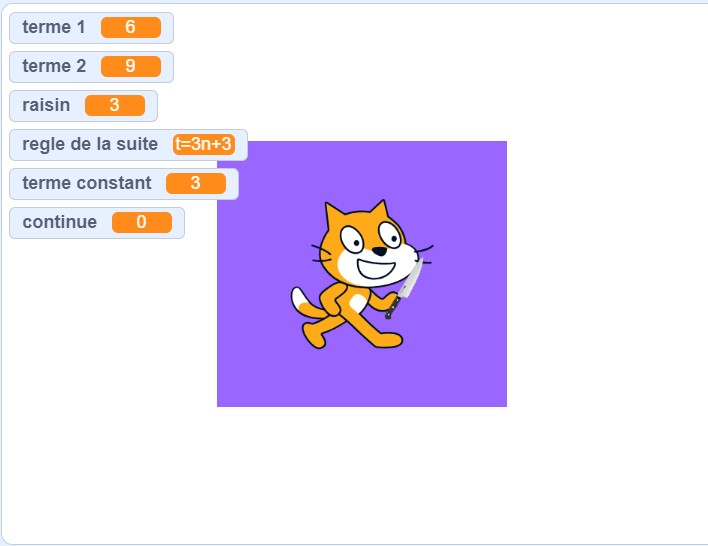Viewport: 708px width, 546px height.
Task: Select the 'terme 1' variable monitor label
Action: (54, 27)
